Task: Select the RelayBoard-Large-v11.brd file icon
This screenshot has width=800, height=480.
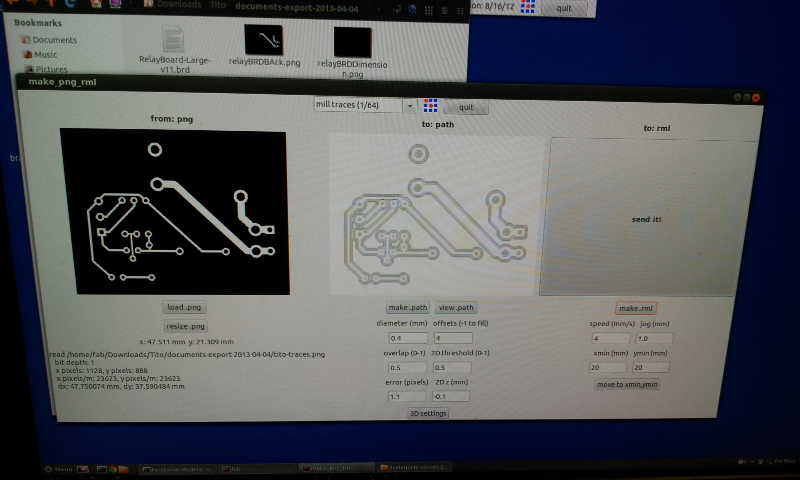Action: [x=173, y=41]
